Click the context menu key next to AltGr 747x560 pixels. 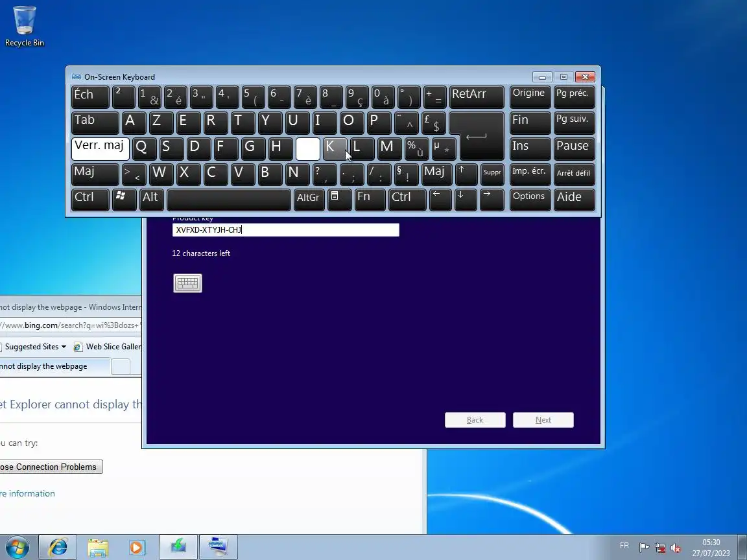pos(339,200)
